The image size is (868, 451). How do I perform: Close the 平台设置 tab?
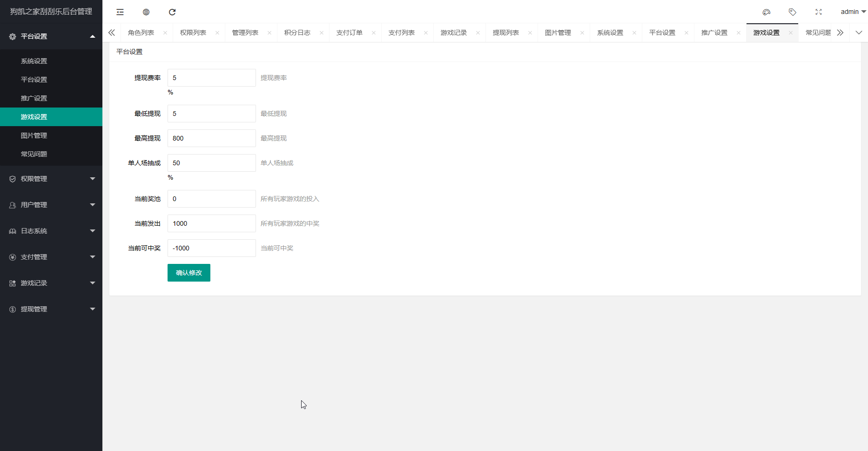(686, 33)
